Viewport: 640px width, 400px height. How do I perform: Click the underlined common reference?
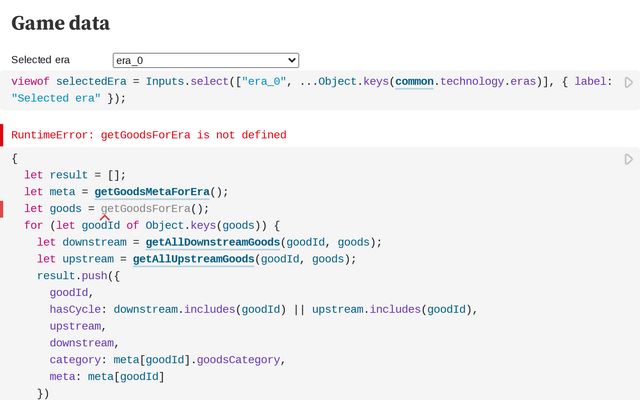(x=414, y=81)
